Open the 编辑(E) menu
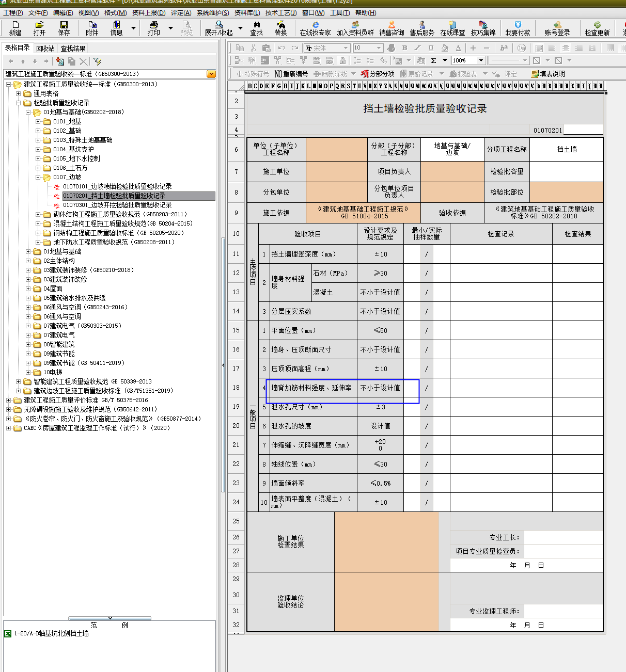Viewport: 626px width, 672px height. 63,12
